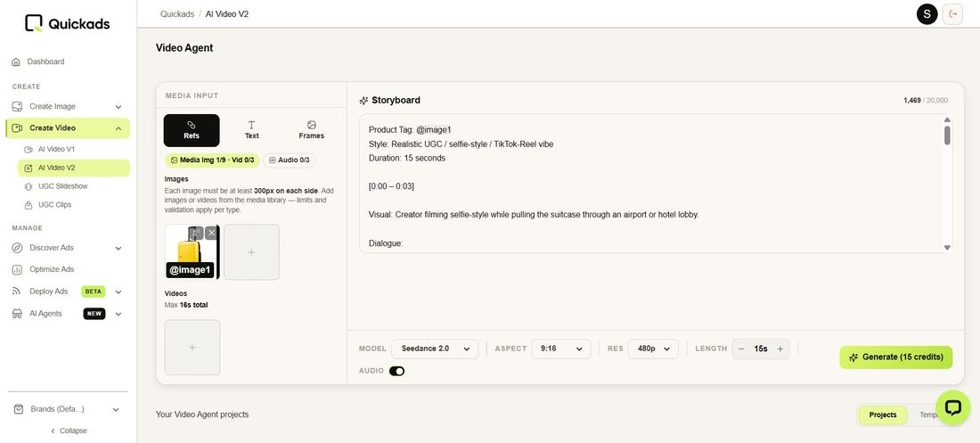Switch to the Text tab
980x443 pixels.
(252, 130)
